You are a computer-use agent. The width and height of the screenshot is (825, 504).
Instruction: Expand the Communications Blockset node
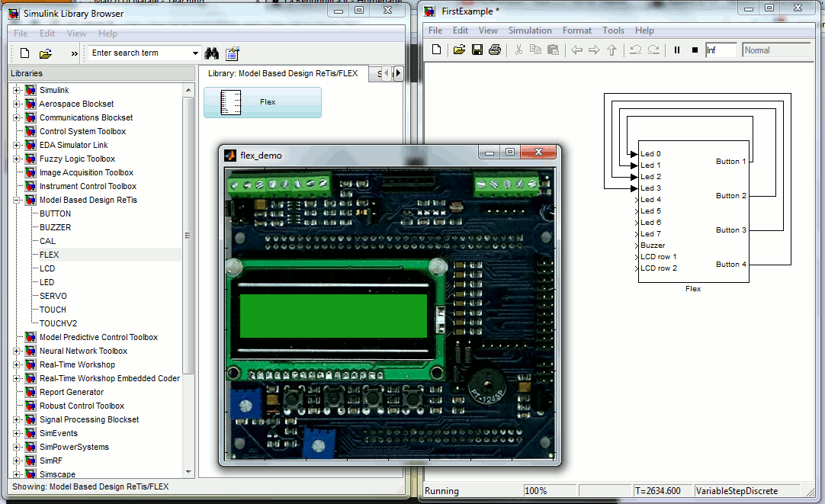click(16, 118)
